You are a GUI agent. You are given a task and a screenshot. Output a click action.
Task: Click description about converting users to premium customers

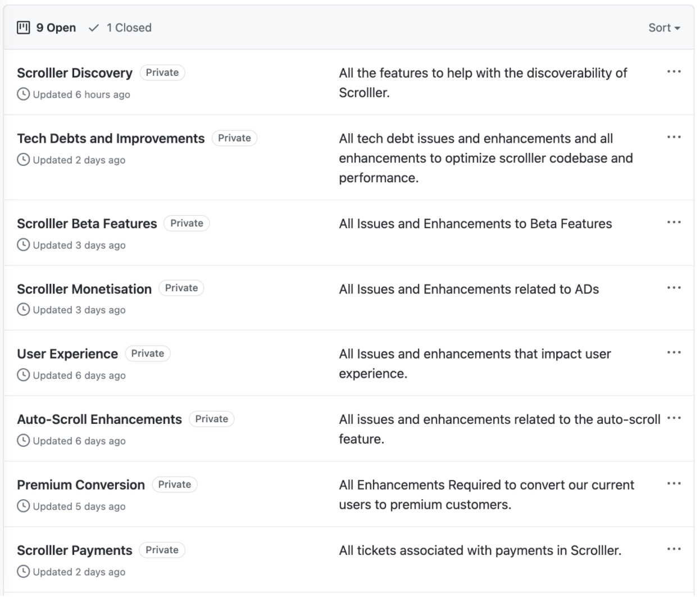click(487, 495)
